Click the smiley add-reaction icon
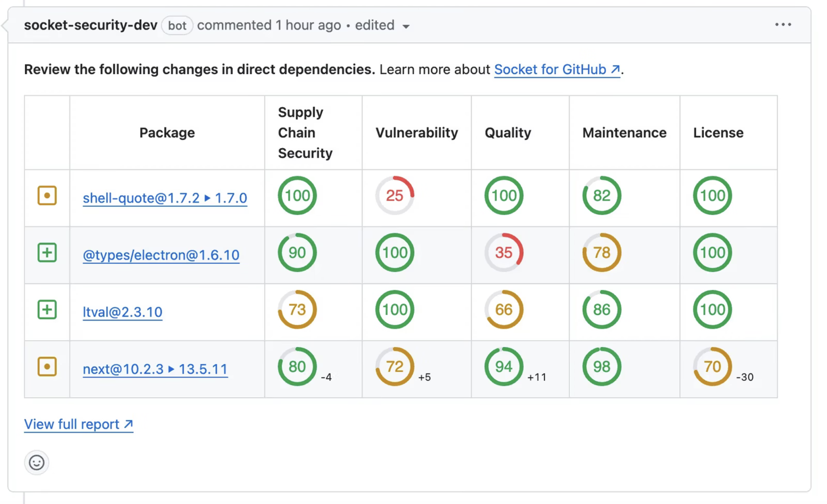The width and height of the screenshot is (827, 504). pos(37,462)
